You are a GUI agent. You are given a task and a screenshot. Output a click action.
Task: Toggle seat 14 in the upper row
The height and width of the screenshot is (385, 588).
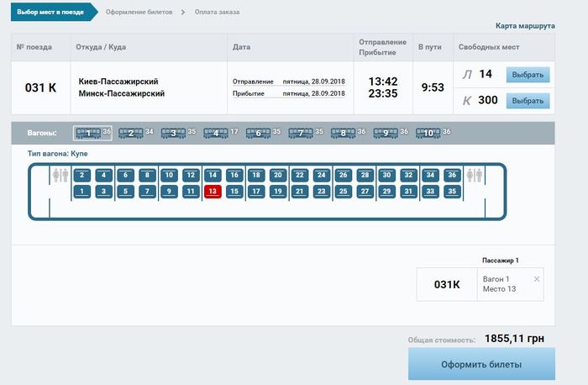pyautogui.click(x=213, y=176)
